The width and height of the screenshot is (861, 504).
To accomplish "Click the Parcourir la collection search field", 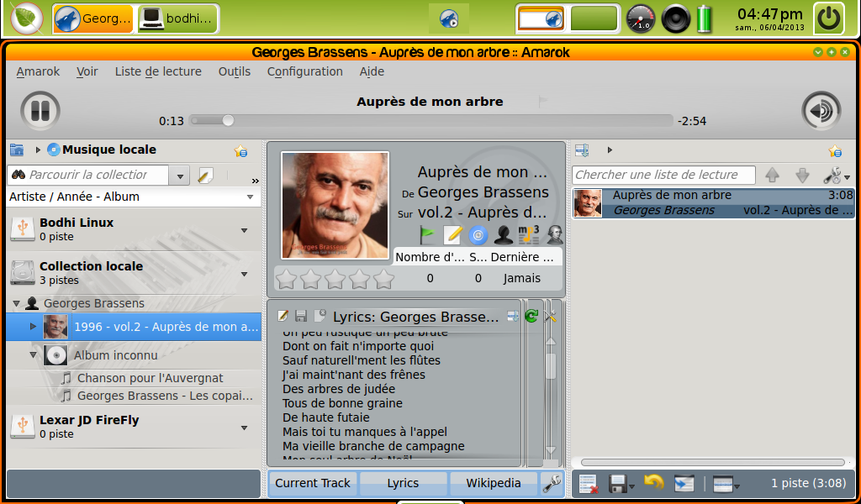I will tap(89, 176).
